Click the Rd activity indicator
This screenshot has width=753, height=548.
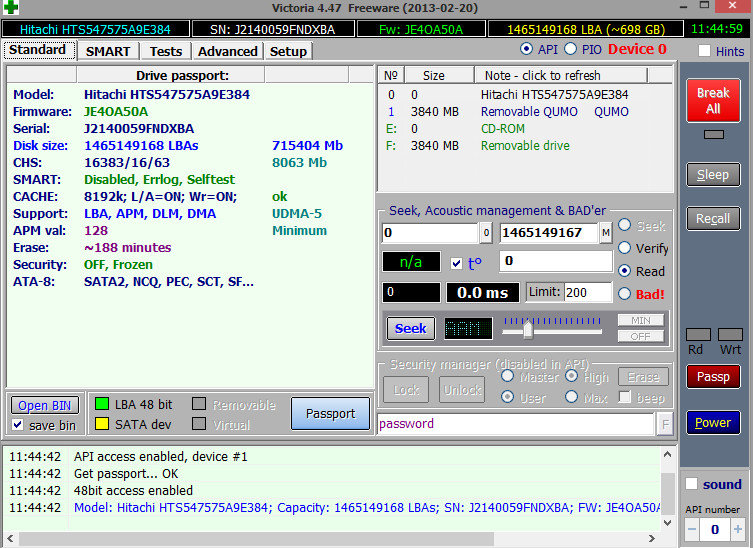tap(698, 334)
